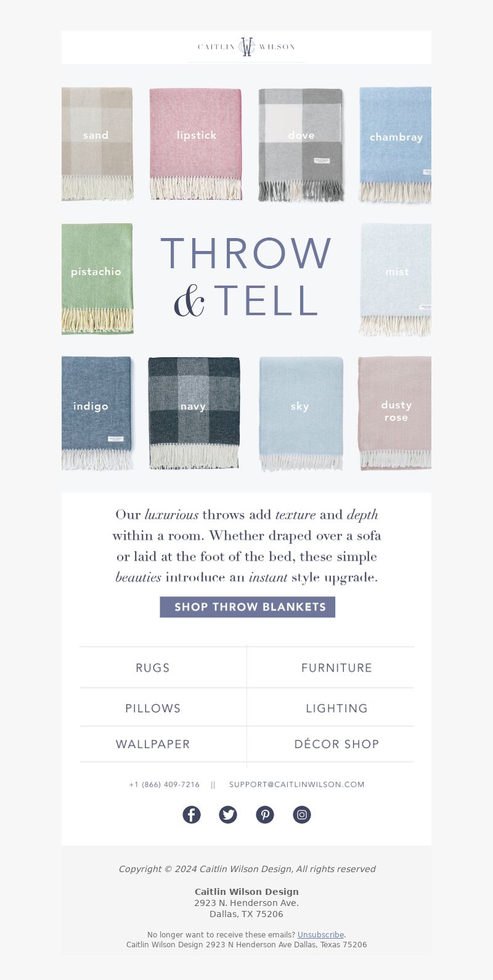Viewport: 493px width, 980px height.
Task: Open the Facebook social icon
Action: pos(192,815)
